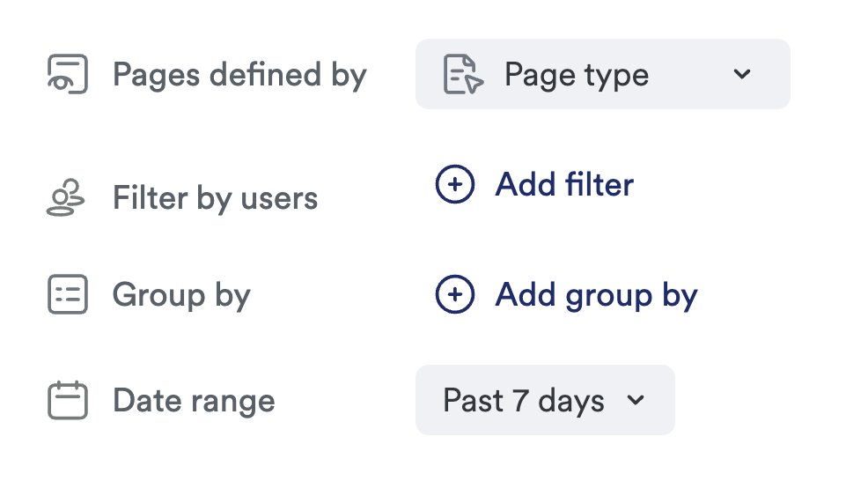Click the page view icon beside Pages defined by
868x481 pixels.
coord(67,75)
